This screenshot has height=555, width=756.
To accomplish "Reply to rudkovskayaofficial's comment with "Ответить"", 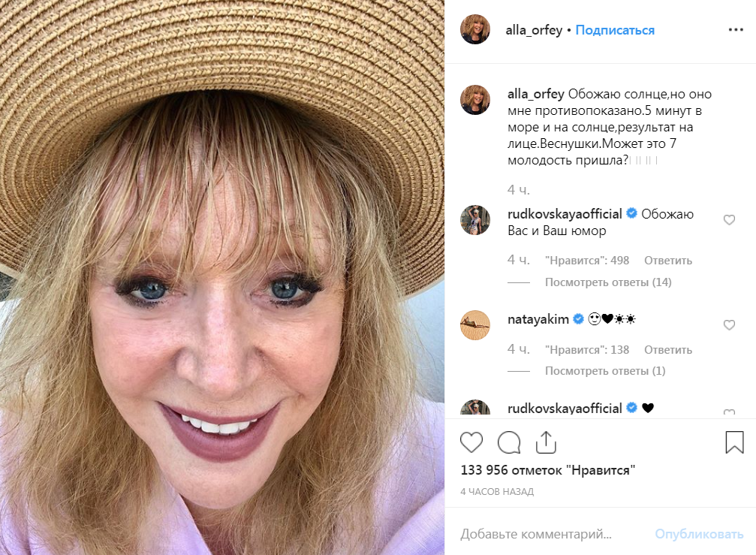I will coord(667,261).
